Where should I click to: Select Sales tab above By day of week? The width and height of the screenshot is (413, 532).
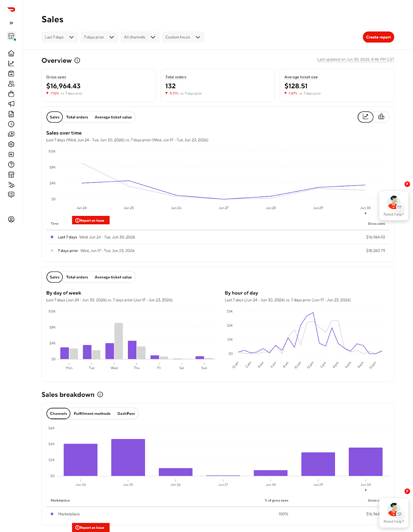[x=55, y=277]
